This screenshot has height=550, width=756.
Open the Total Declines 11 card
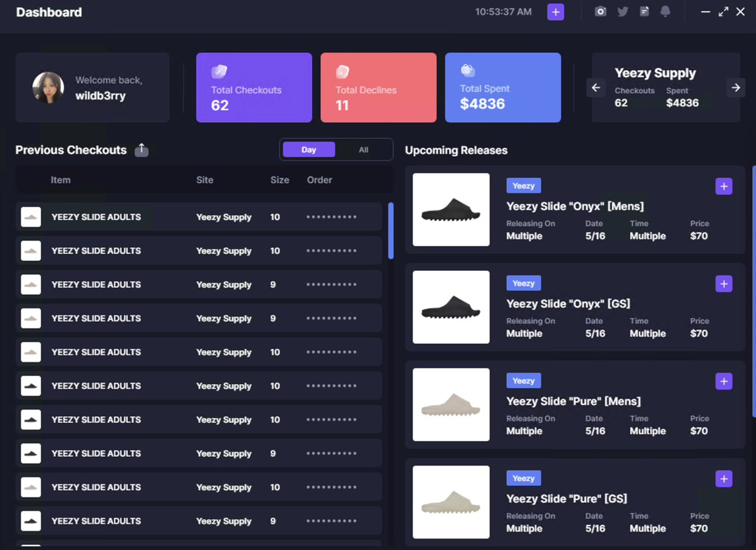(378, 88)
